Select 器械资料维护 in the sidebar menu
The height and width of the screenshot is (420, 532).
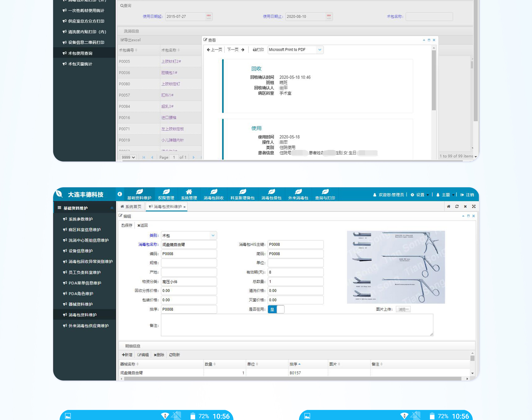[80, 304]
